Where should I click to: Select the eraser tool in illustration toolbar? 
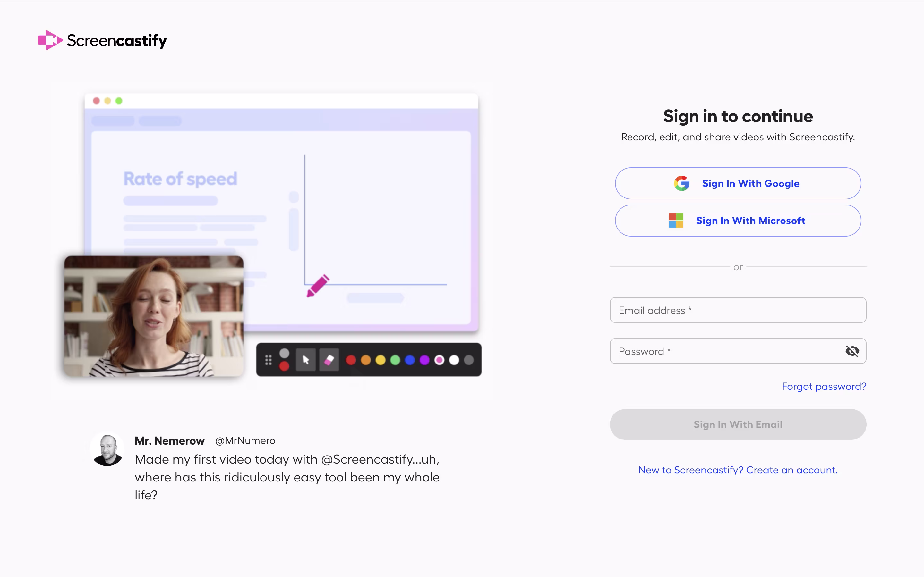click(329, 360)
